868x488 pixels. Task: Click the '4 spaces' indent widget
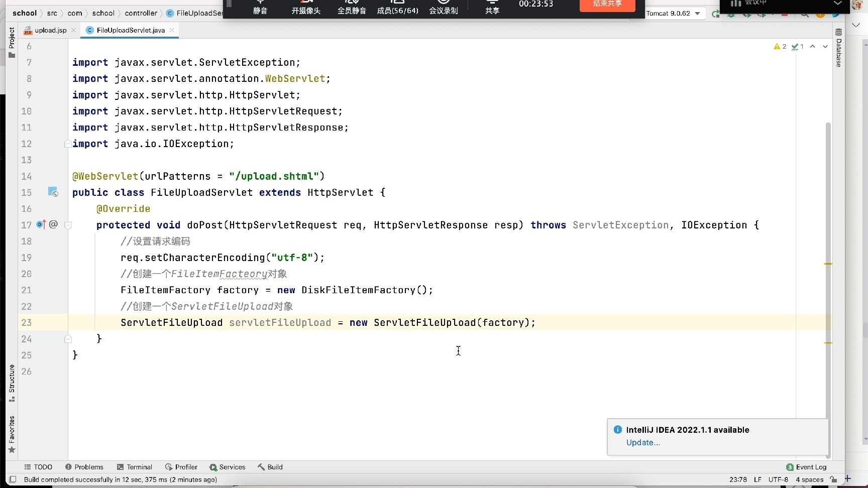[809, 479]
